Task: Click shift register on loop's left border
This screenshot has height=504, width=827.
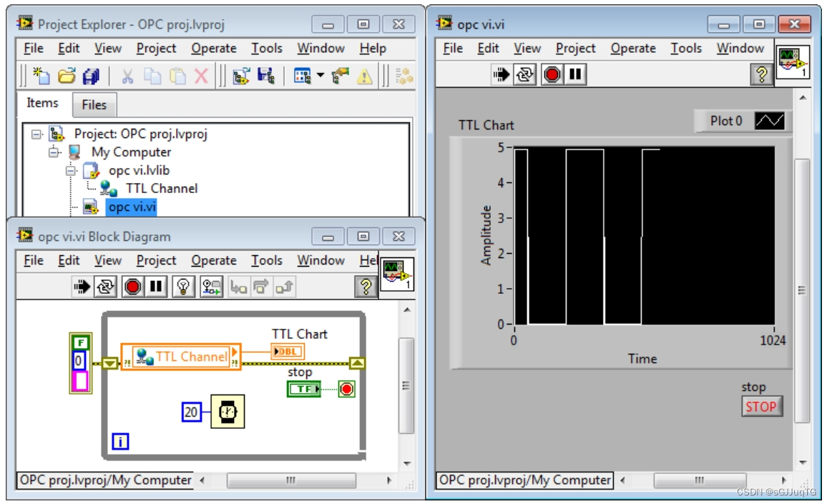Action: (109, 363)
